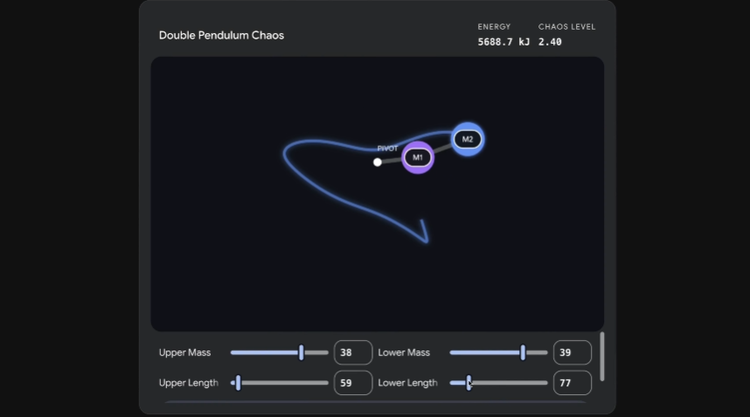Click the Upper Mass slider handle
This screenshot has width=750, height=417.
[301, 352]
